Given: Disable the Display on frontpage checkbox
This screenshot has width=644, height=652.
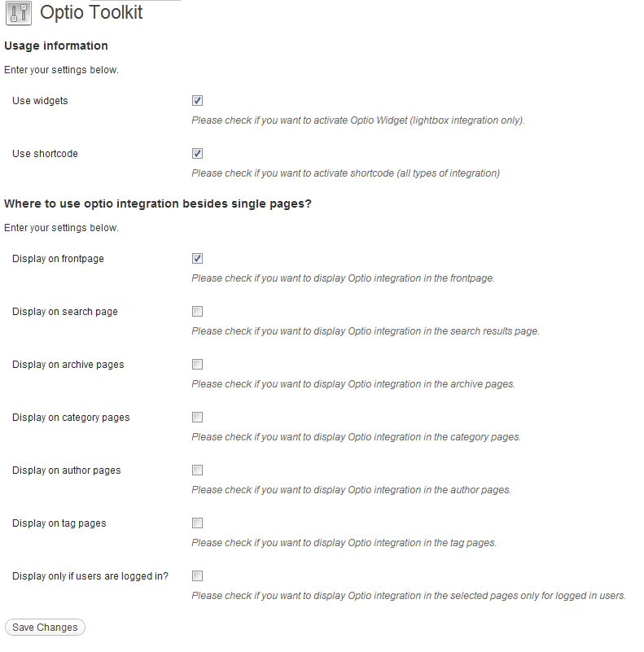Looking at the screenshot, I should click(x=197, y=259).
